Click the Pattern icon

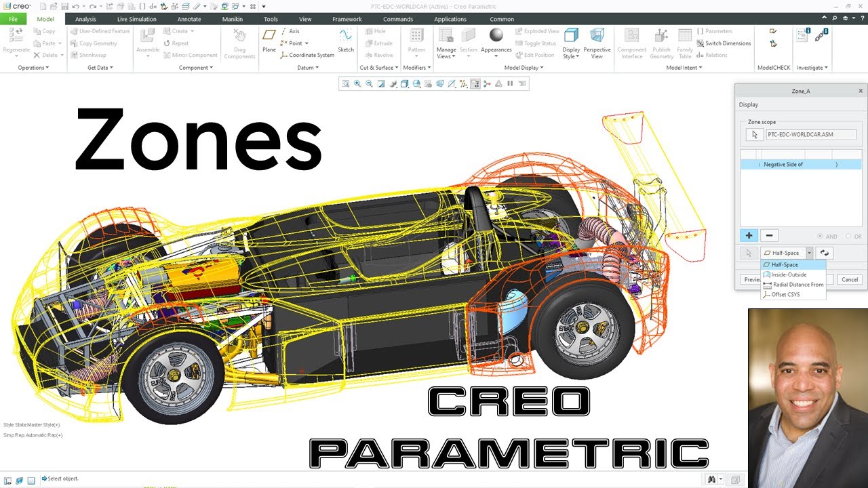pos(416,35)
